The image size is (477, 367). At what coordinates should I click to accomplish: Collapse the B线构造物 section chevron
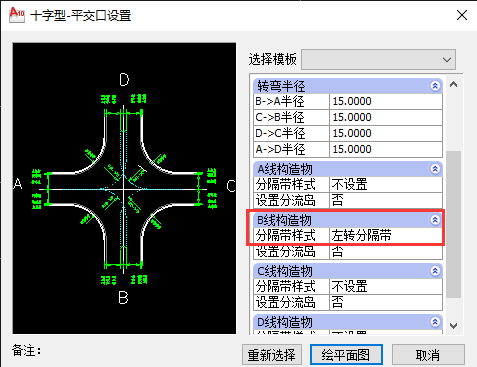435,220
